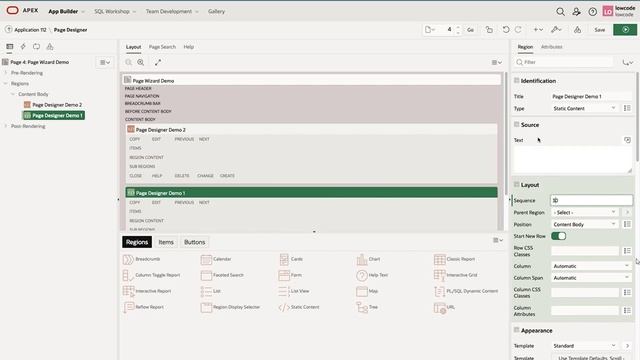This screenshot has width=640, height=360.
Task: Toggle the Start New Row switch
Action: (x=558, y=236)
